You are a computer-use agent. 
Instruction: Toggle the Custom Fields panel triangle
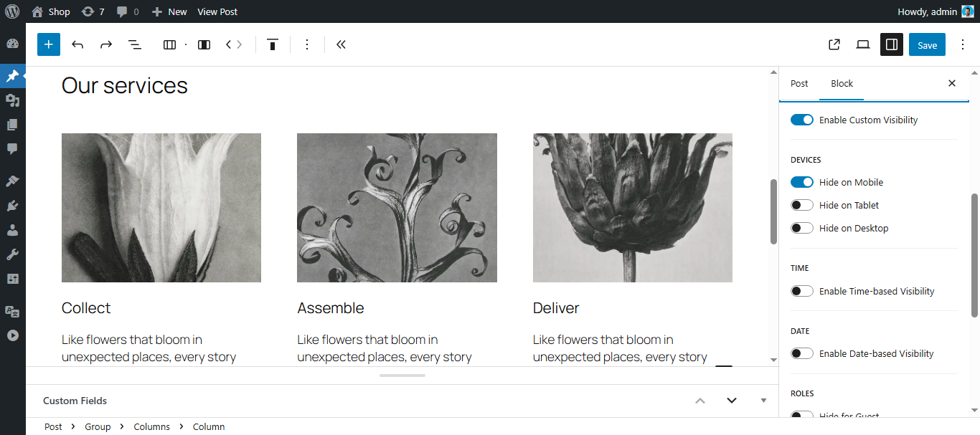(763, 401)
